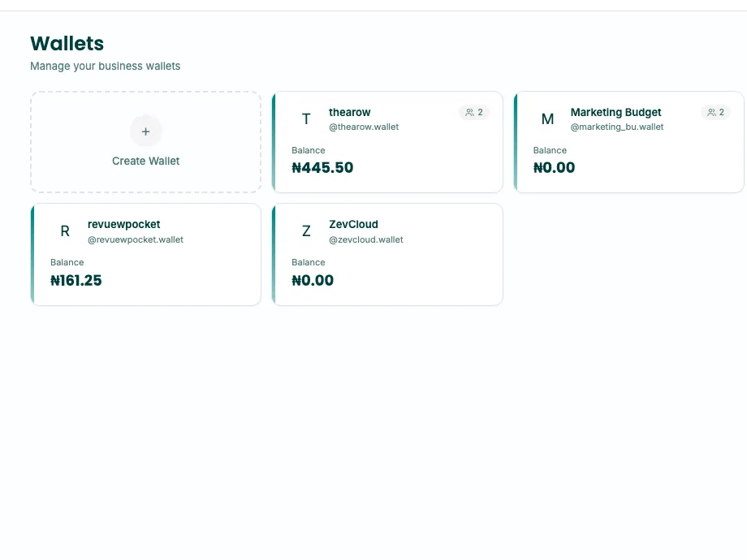
Task: Click the Balance label on ZevCloud card
Action: 309,262
